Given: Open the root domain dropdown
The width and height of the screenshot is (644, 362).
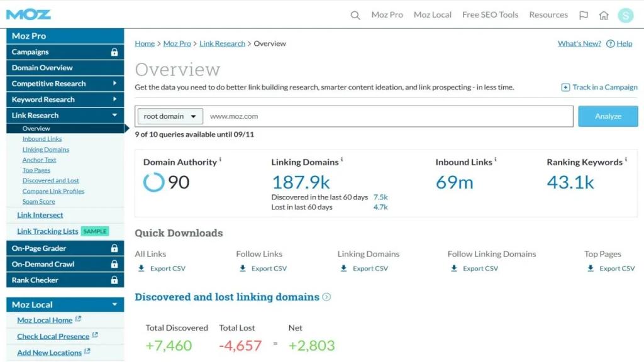Looking at the screenshot, I should point(170,116).
